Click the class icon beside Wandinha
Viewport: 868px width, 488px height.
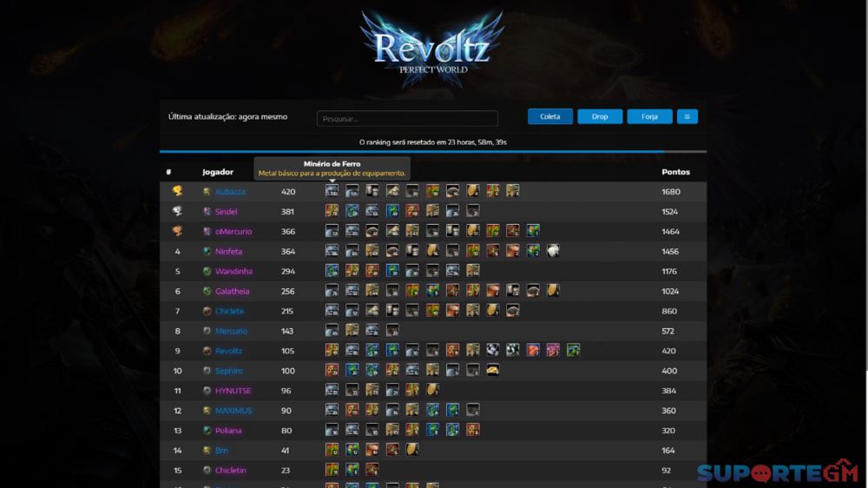click(x=207, y=271)
